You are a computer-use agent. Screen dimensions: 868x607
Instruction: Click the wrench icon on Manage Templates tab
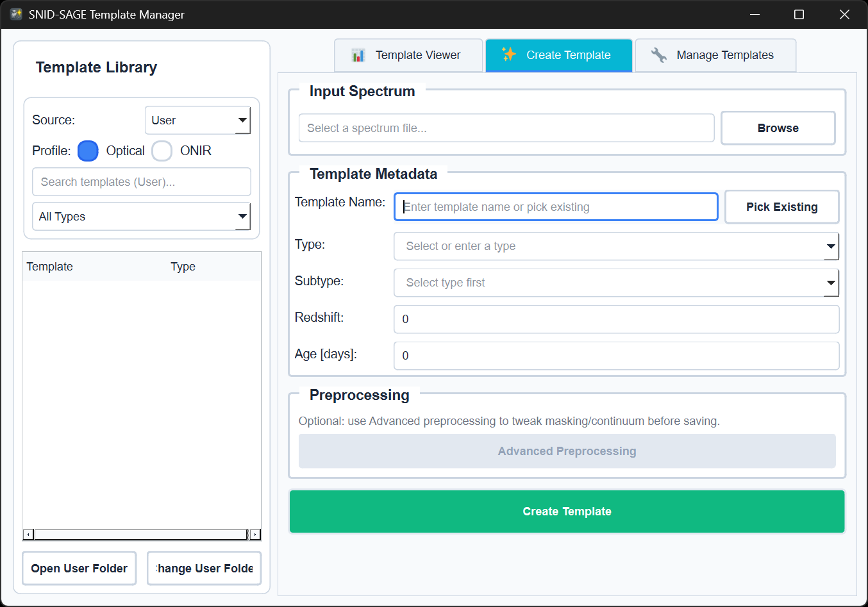(x=659, y=55)
